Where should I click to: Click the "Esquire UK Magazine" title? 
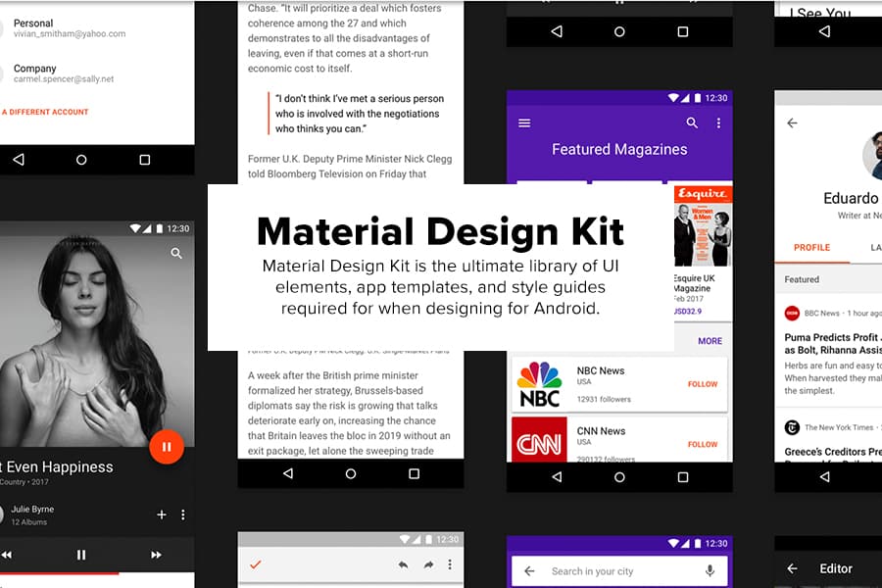point(694,283)
